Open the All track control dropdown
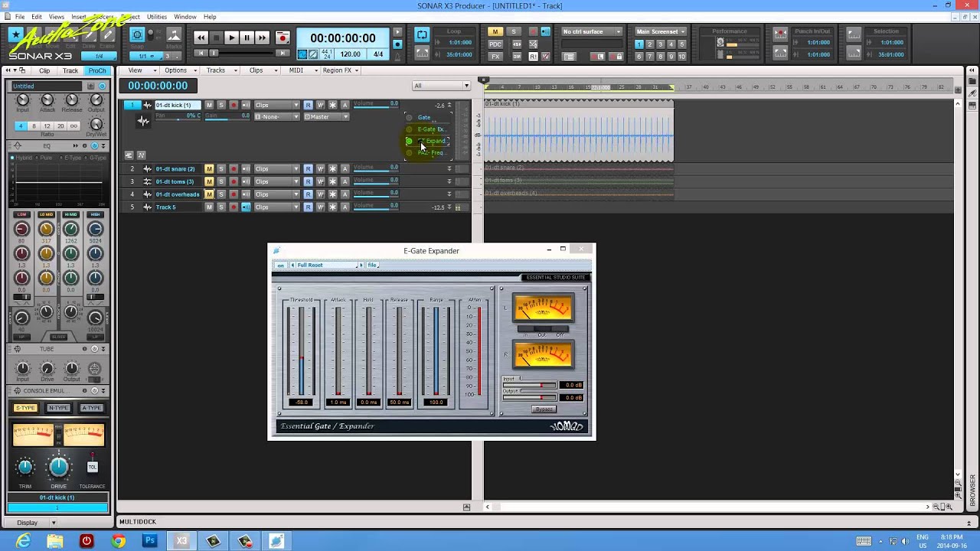This screenshot has height=551, width=980. [441, 86]
